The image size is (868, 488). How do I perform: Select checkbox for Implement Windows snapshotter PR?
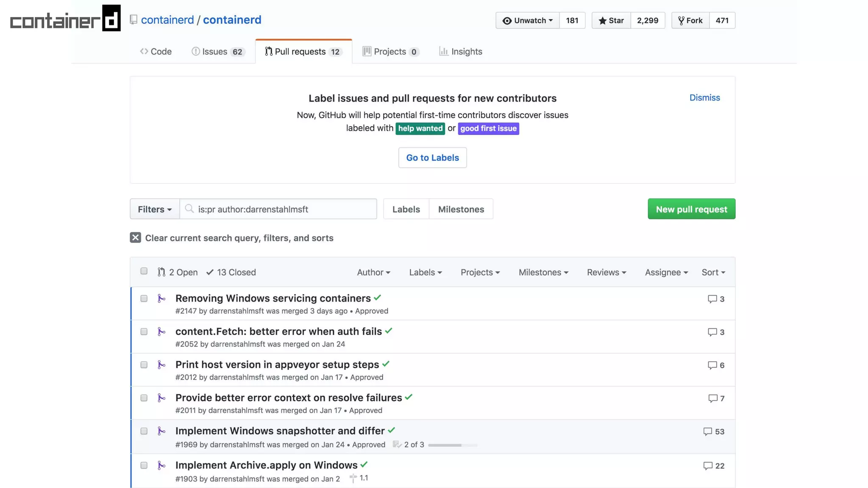tap(144, 431)
